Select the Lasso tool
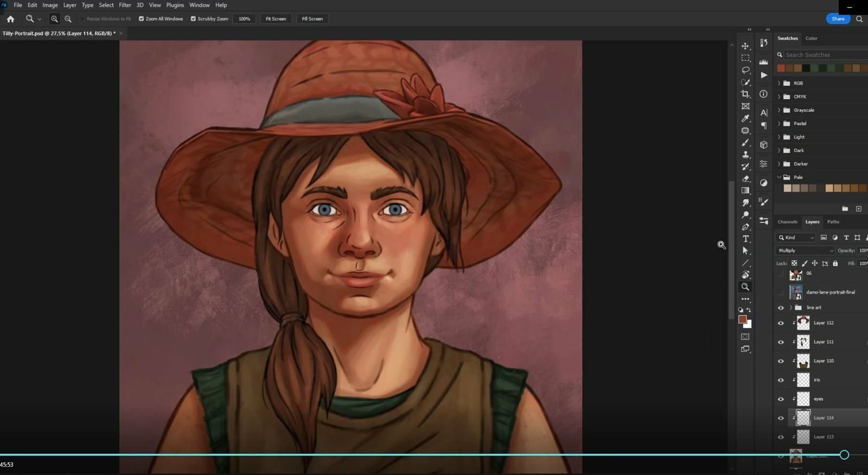 click(745, 70)
